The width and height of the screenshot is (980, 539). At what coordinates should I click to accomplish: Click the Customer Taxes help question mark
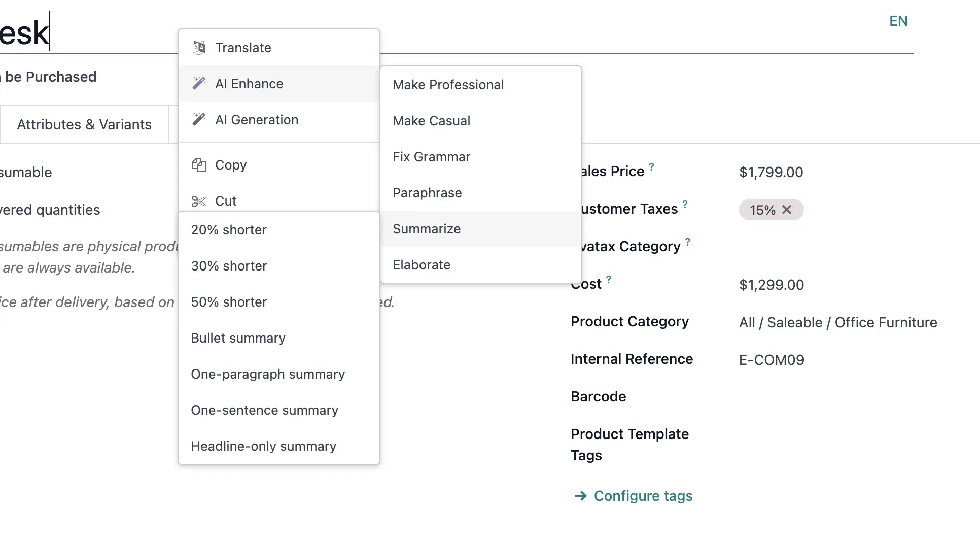point(685,204)
